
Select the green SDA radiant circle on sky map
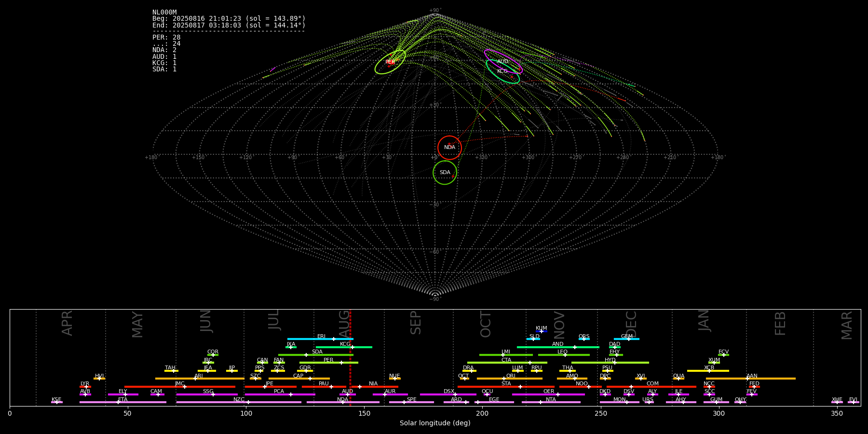445,173
